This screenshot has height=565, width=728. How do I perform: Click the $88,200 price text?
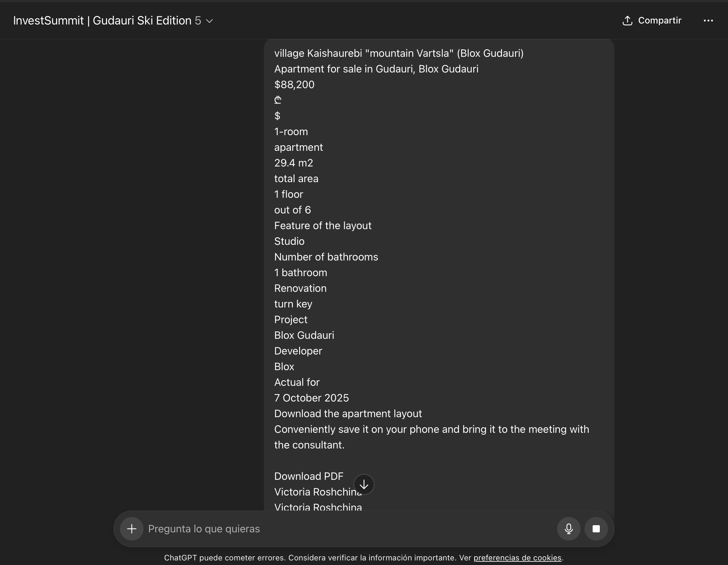point(294,85)
